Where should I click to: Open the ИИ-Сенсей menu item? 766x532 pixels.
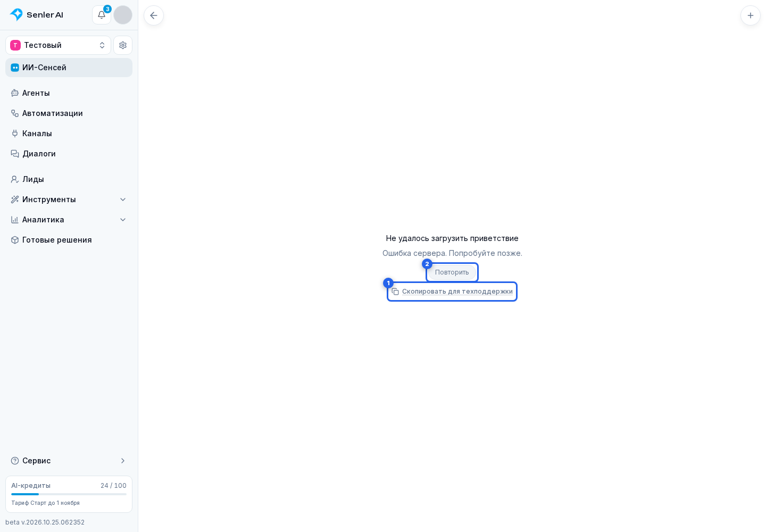[69, 68]
